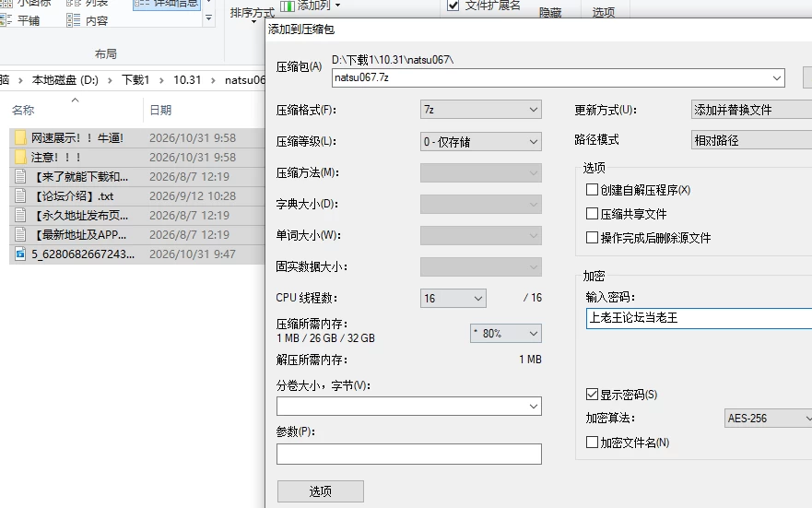The image size is (812, 508).
Task: Click 1 MB / 26 GB / 32 GB text
Action: click(325, 338)
